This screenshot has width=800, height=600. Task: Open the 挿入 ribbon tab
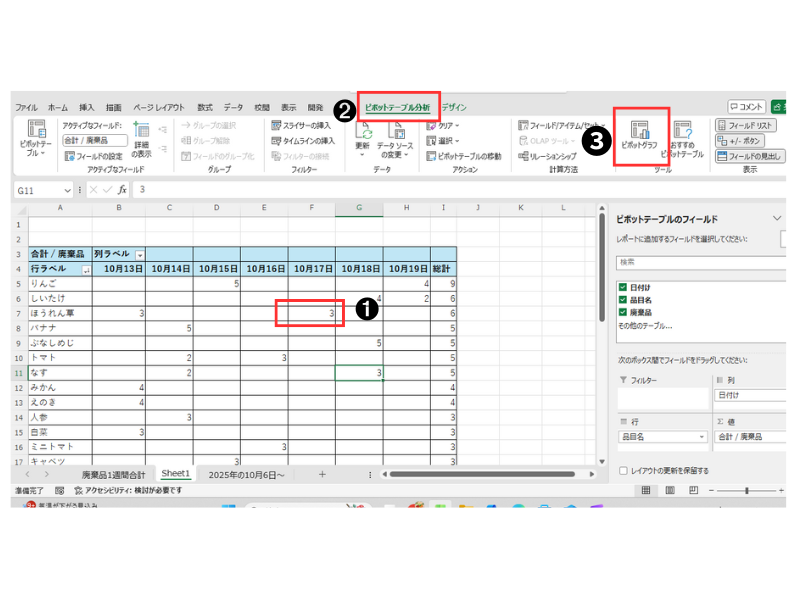(x=87, y=107)
